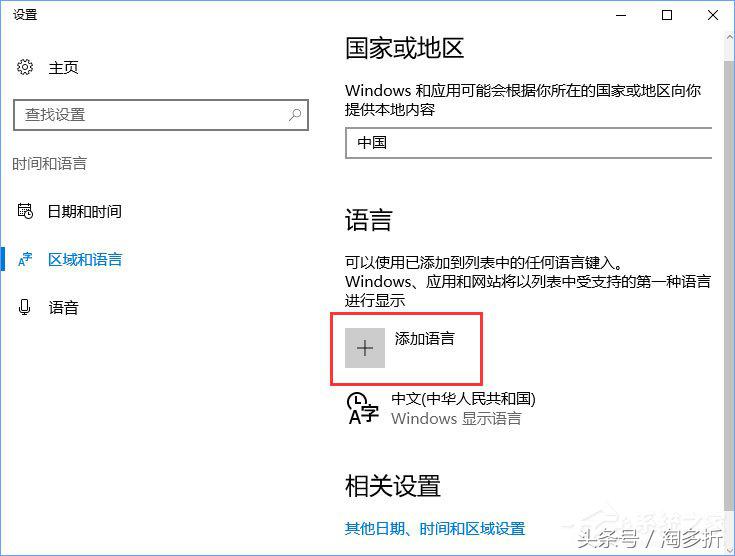Click the microphone icon for 语音

point(24,308)
